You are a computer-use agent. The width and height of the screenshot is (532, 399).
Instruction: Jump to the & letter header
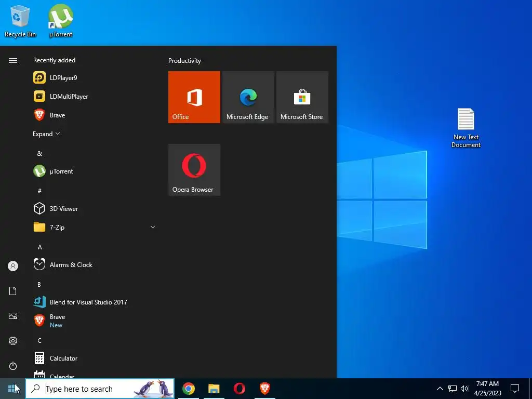(x=39, y=154)
